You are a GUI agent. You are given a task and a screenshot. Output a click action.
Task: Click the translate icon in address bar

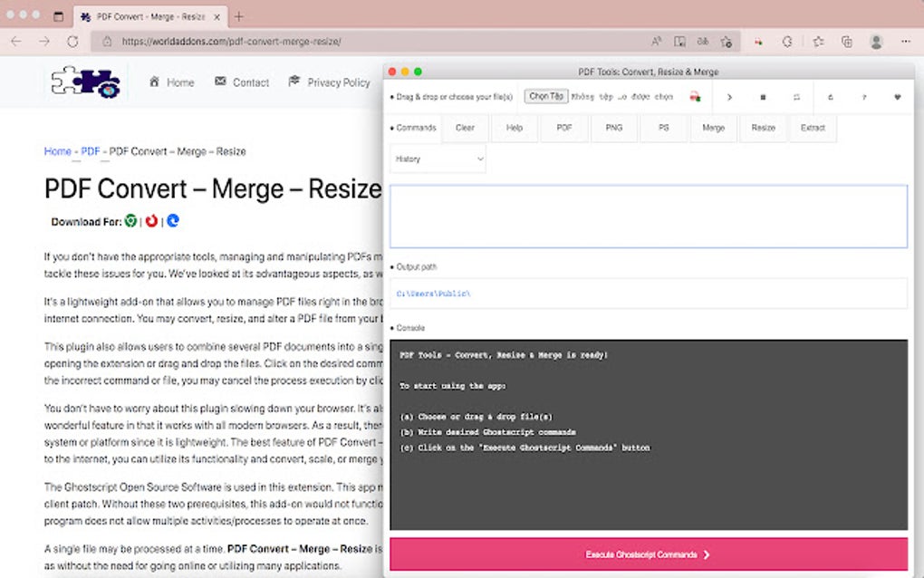point(703,42)
